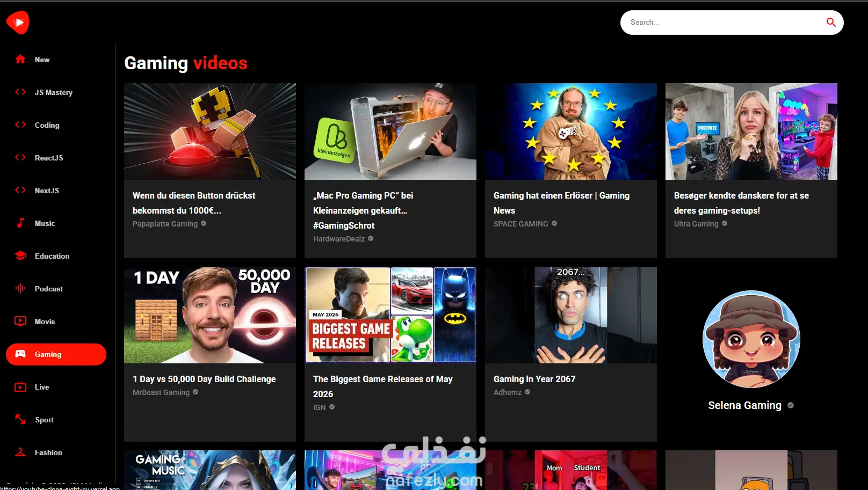Image resolution: width=868 pixels, height=490 pixels.
Task: Click the Podcast waveform icon
Action: pyautogui.click(x=20, y=289)
